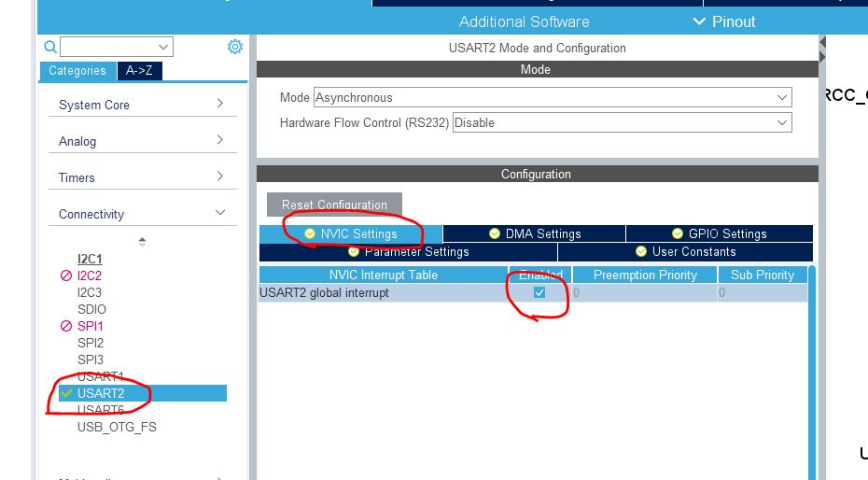Switch to the DMA Settings tab
The width and height of the screenshot is (868, 480).
(534, 233)
